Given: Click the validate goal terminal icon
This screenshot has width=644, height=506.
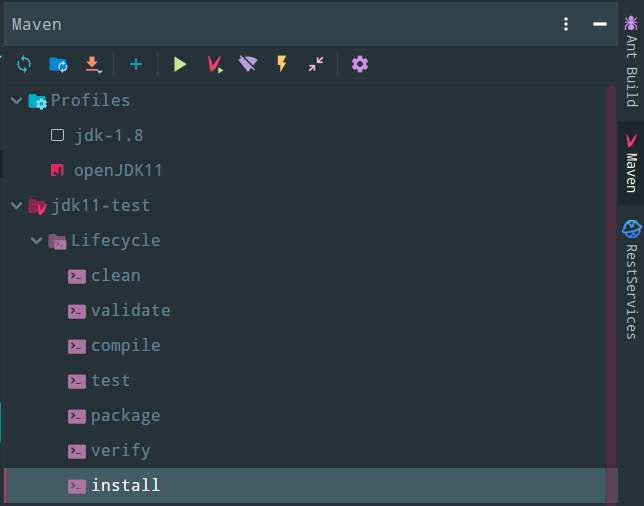Looking at the screenshot, I should (77, 311).
